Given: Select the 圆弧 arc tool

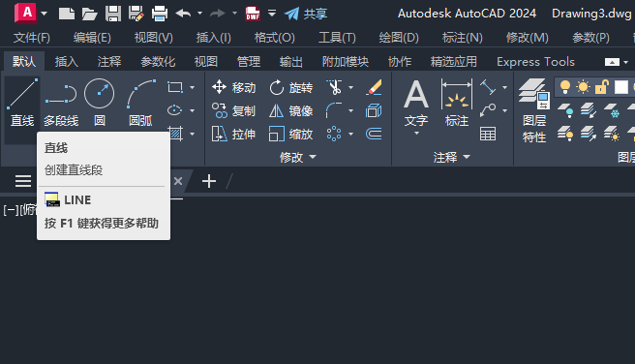Looking at the screenshot, I should (x=141, y=103).
